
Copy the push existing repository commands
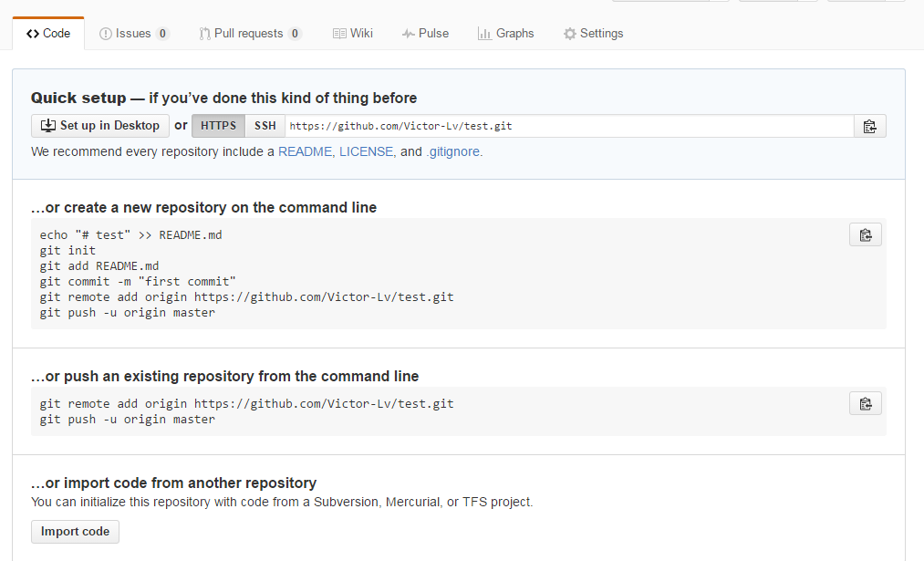click(865, 404)
